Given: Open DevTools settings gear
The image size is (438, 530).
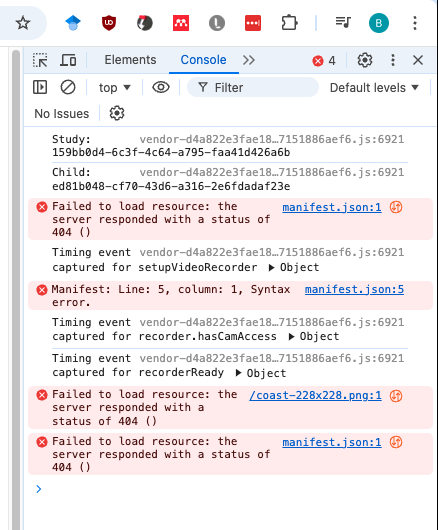Looking at the screenshot, I should pyautogui.click(x=365, y=60).
